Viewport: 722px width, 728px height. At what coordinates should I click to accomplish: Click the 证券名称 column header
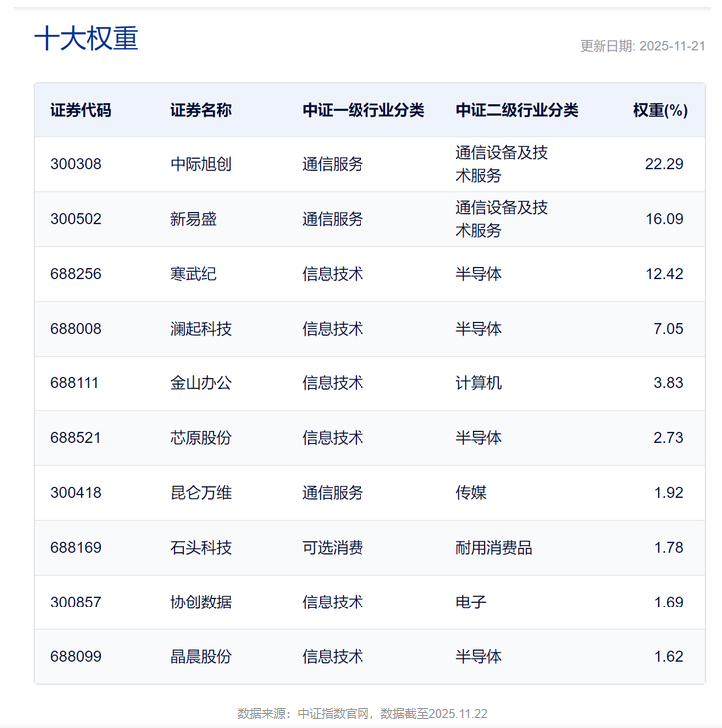[x=200, y=110]
